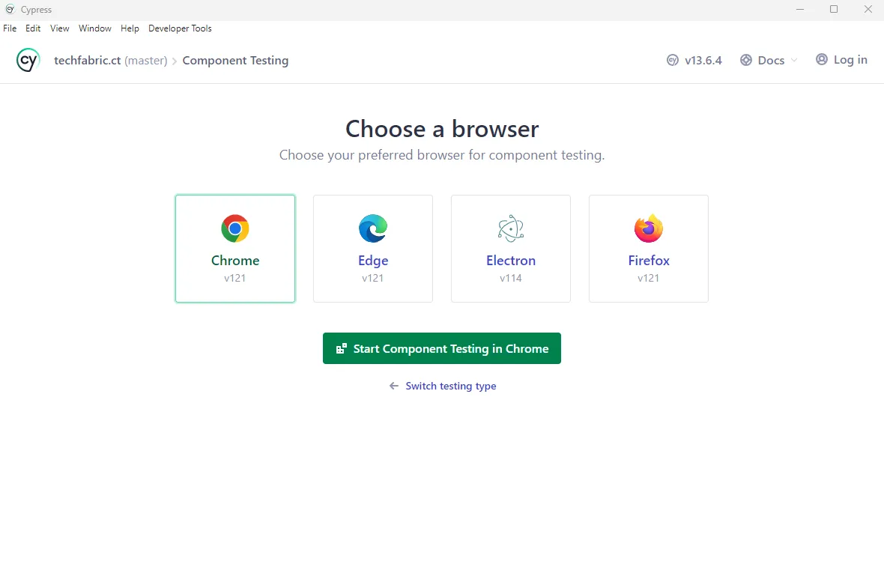Select the Edge browser icon
The height and width of the screenshot is (588, 884).
(373, 228)
